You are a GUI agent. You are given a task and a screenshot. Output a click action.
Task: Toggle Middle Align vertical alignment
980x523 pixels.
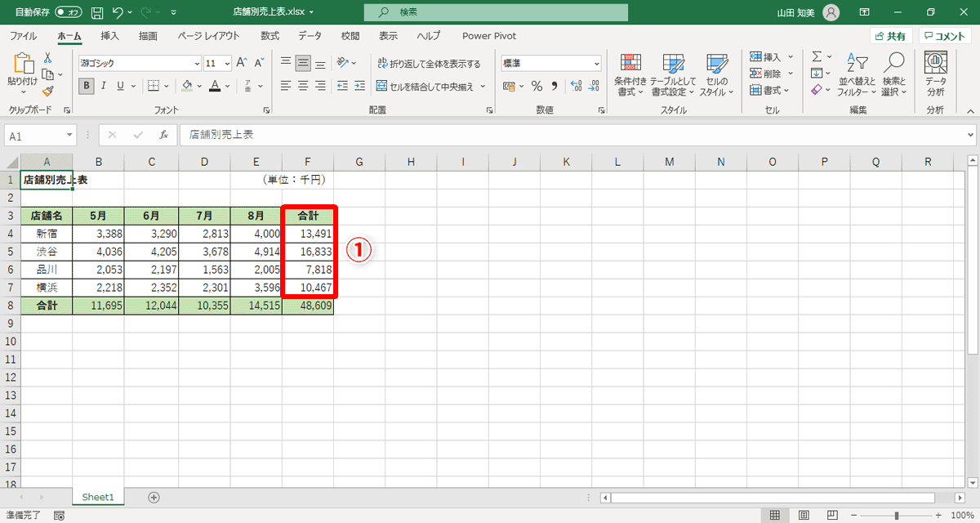click(x=303, y=63)
